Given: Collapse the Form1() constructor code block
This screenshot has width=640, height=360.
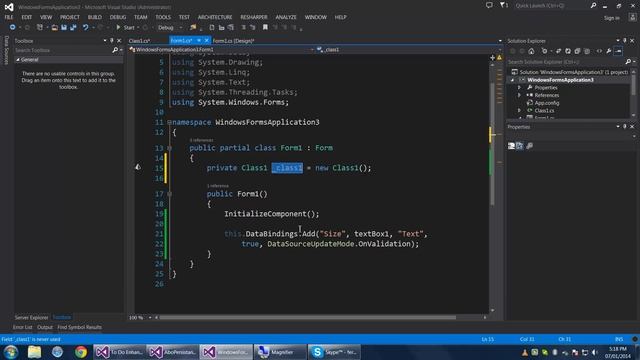Looking at the screenshot, I should click(169, 194).
